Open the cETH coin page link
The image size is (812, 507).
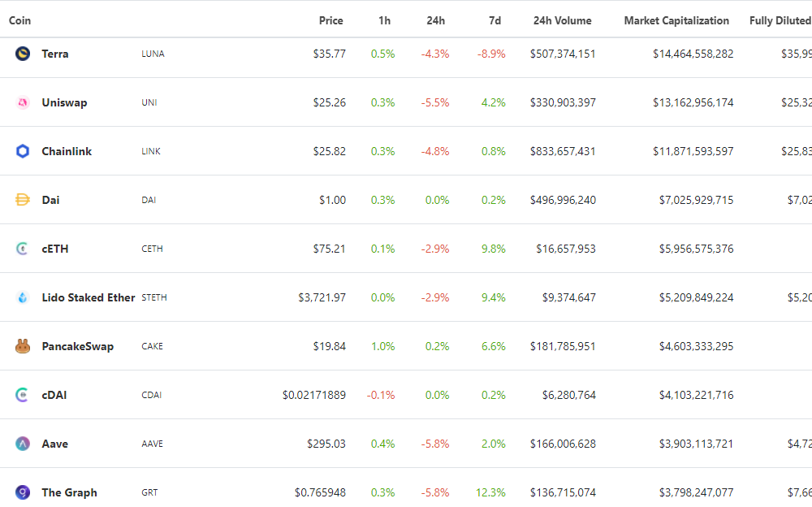pyautogui.click(x=55, y=249)
